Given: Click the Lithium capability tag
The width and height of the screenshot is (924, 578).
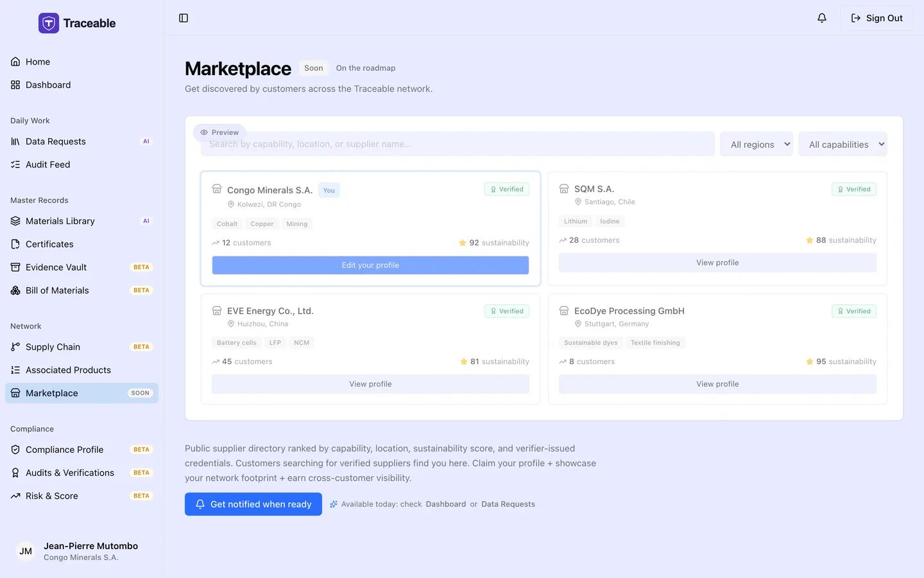Looking at the screenshot, I should (576, 222).
